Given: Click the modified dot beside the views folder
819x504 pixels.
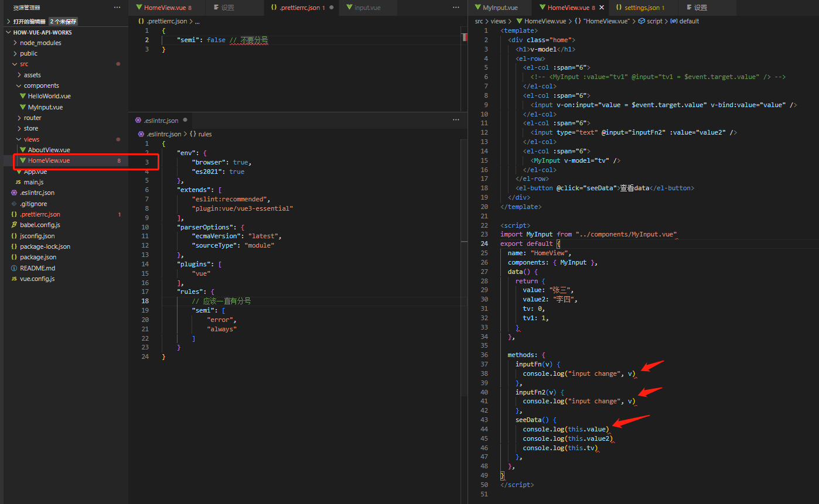Looking at the screenshot, I should [118, 139].
